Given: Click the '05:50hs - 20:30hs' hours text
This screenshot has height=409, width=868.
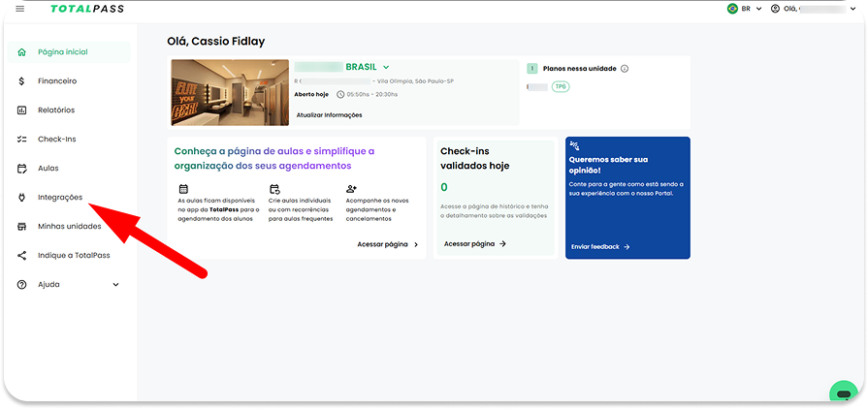Looking at the screenshot, I should coord(372,95).
